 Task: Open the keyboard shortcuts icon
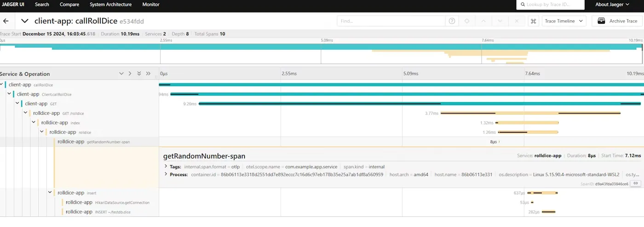coord(533,21)
